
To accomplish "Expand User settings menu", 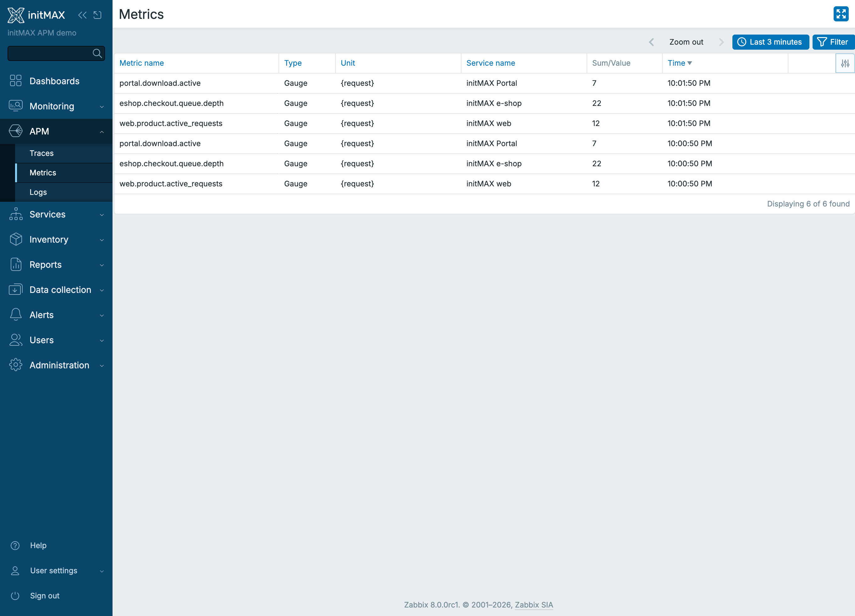I will pyautogui.click(x=56, y=571).
